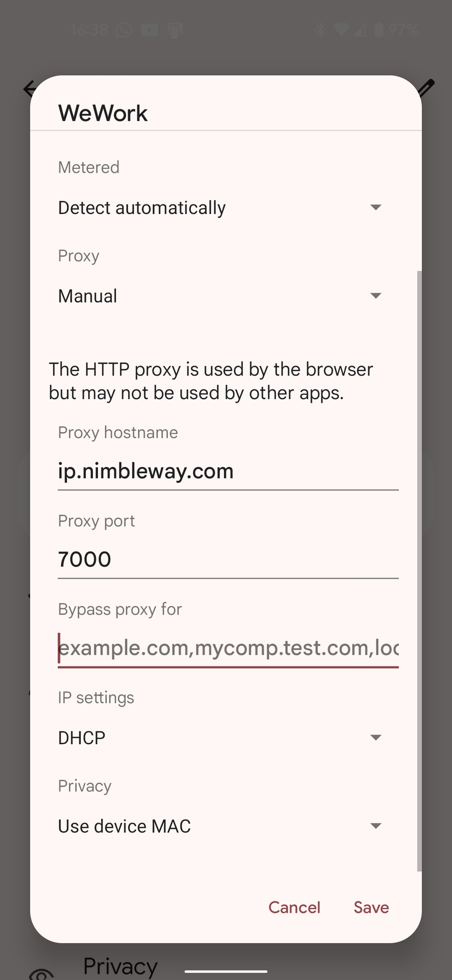
Task: Open the Metered dropdown arrow
Action: point(376,207)
